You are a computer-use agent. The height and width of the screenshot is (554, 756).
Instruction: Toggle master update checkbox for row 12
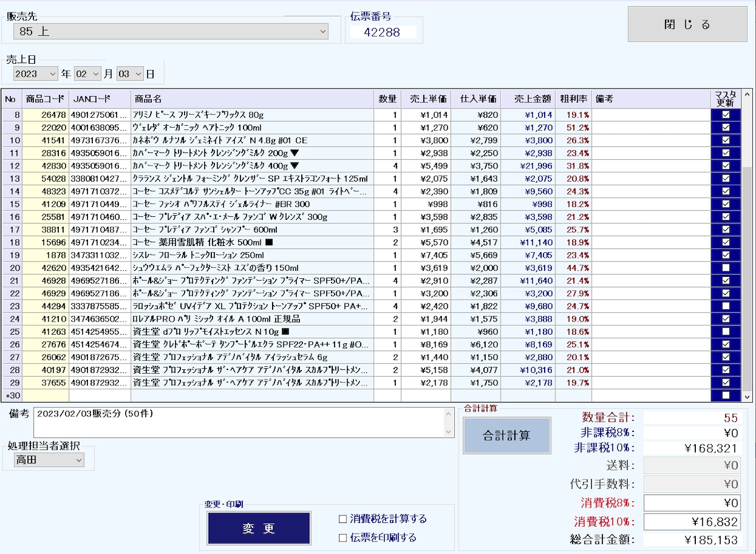point(726,165)
